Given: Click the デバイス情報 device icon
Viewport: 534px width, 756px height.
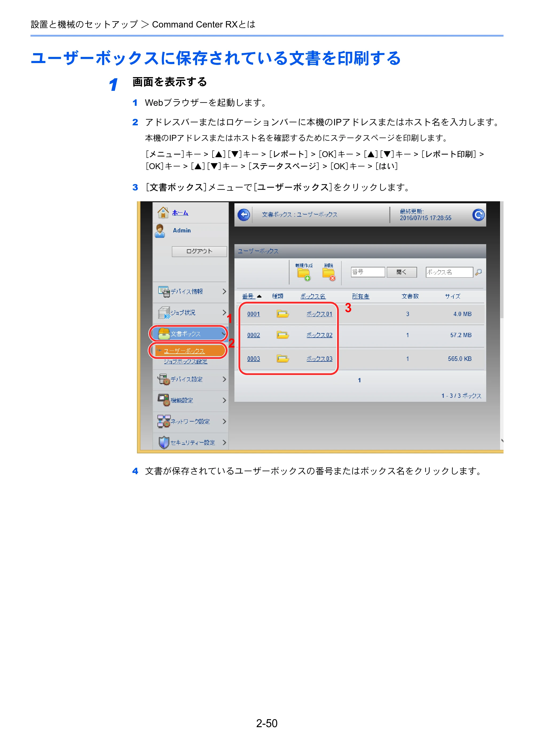Looking at the screenshot, I should 164,291.
